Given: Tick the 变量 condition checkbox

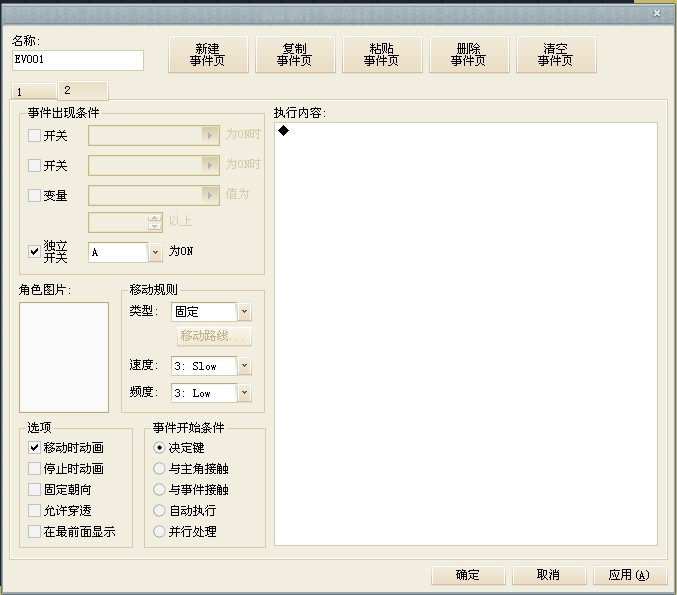Looking at the screenshot, I should coord(34,196).
